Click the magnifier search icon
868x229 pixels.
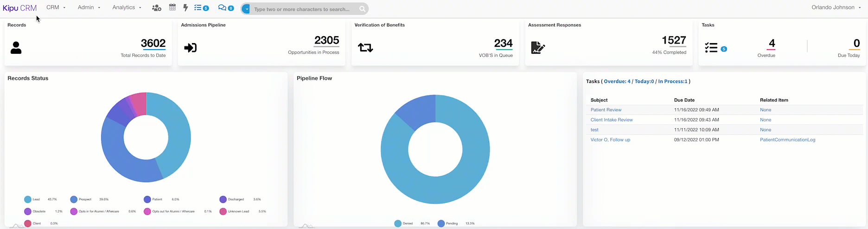362,9
